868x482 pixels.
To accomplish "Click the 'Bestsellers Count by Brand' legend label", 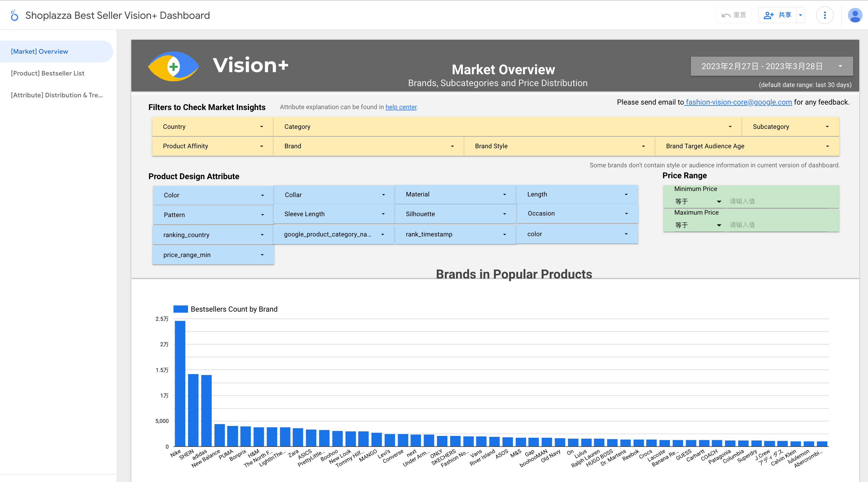I will (234, 309).
